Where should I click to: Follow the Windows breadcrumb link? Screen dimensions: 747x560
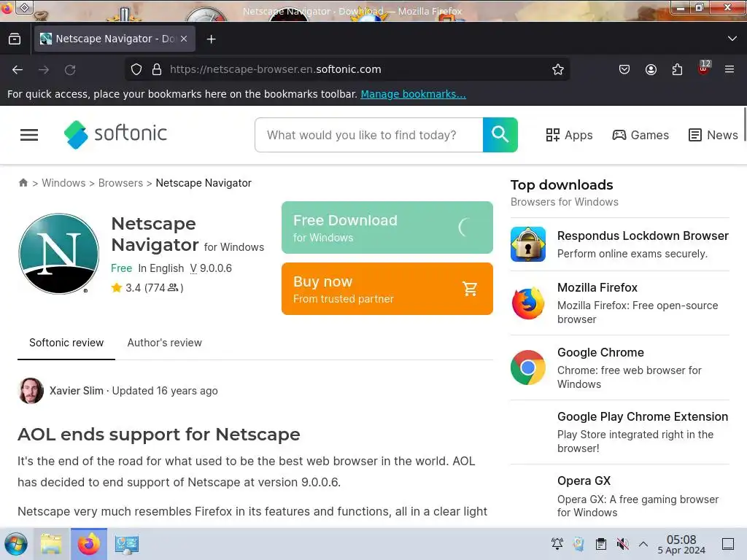click(x=64, y=183)
